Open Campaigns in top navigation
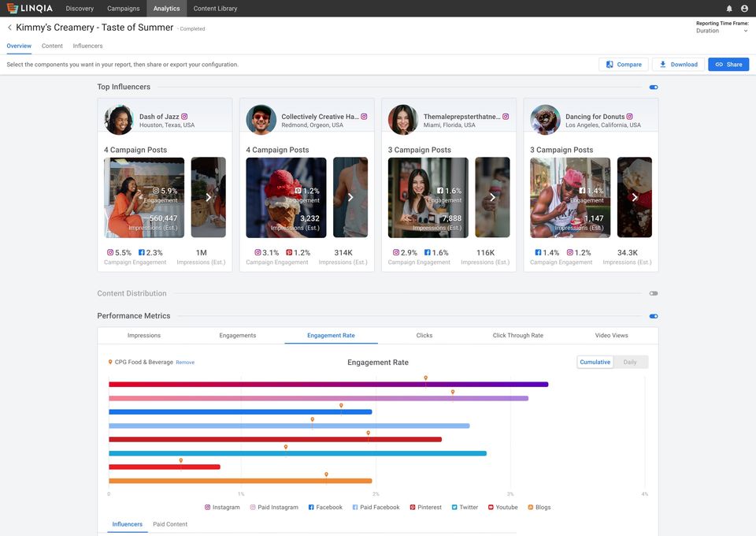The width and height of the screenshot is (756, 536). point(124,8)
